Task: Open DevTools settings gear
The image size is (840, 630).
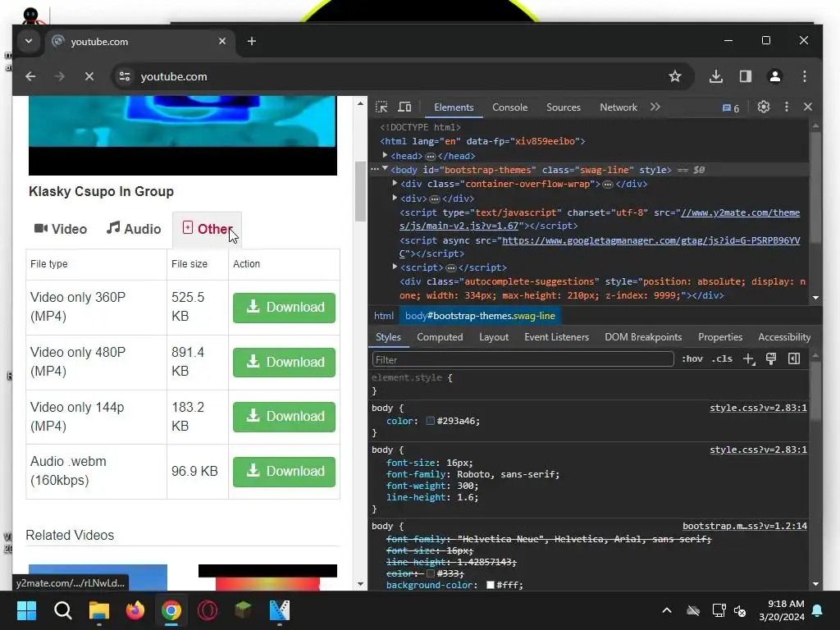Action: 764,107
